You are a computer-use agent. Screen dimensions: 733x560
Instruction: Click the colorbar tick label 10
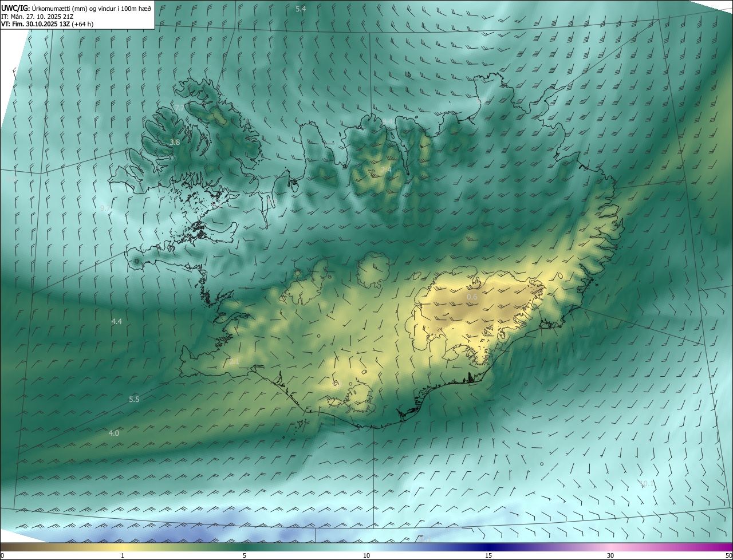(x=366, y=556)
